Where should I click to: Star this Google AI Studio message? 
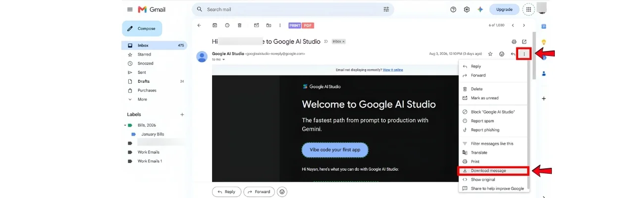tap(490, 53)
